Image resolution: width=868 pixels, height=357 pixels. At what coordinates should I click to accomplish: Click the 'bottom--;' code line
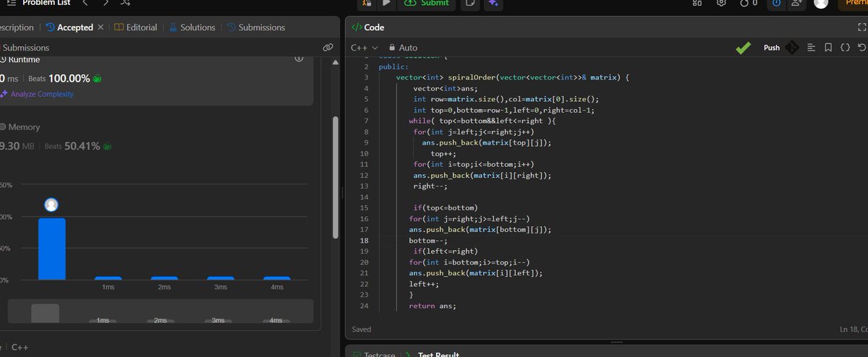coord(428,241)
